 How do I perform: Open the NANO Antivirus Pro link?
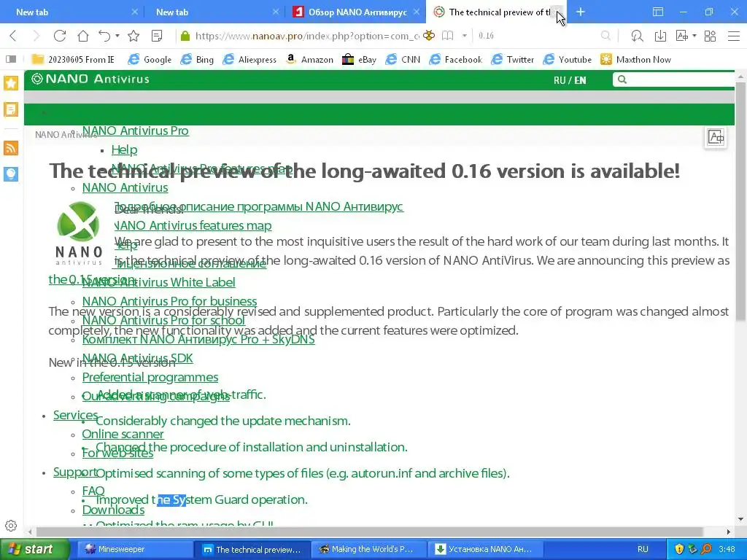point(135,131)
